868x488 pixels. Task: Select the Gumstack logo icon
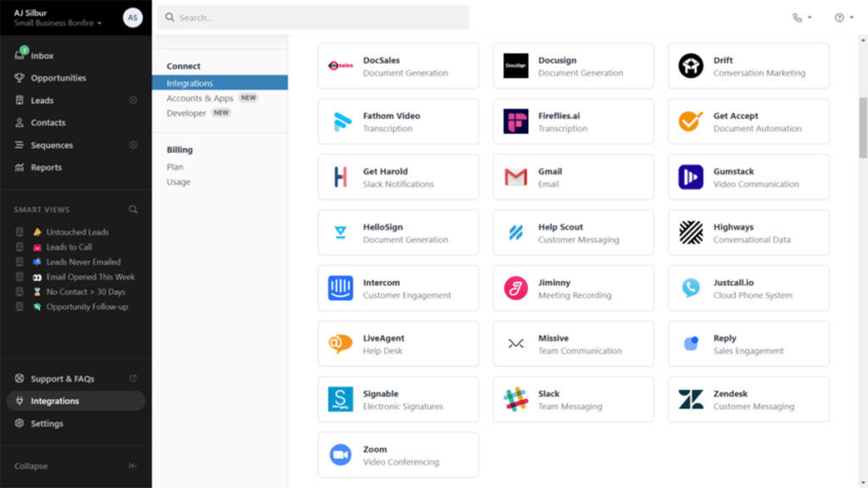[690, 177]
